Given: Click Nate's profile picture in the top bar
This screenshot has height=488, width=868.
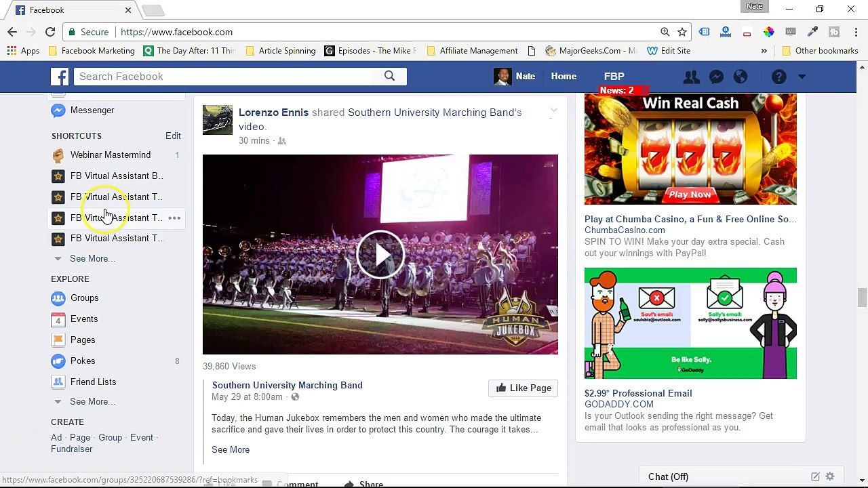Looking at the screenshot, I should coord(502,77).
